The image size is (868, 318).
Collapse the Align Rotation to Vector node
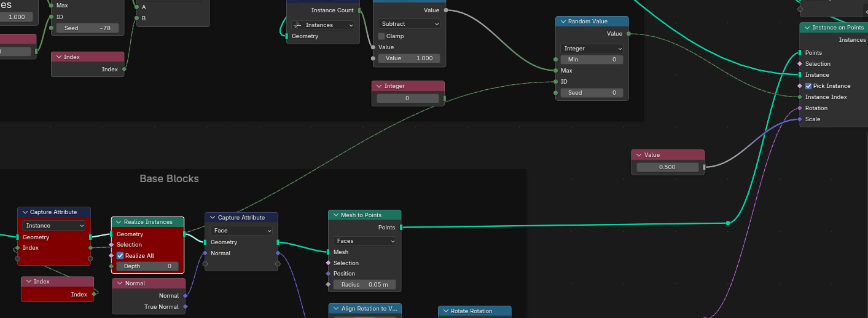(x=335, y=309)
